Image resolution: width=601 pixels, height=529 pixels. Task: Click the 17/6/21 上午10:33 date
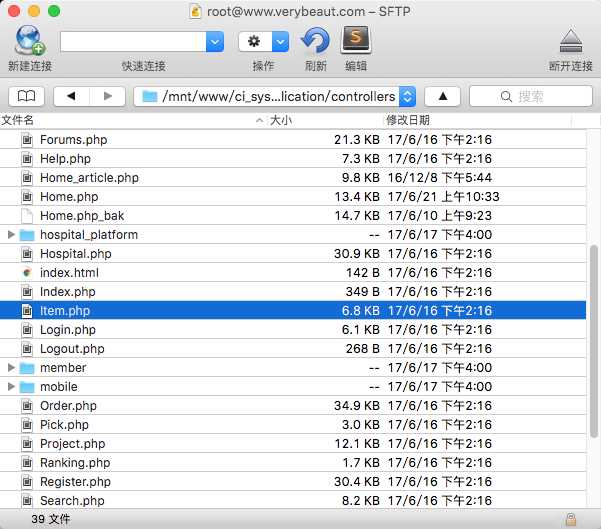[443, 197]
